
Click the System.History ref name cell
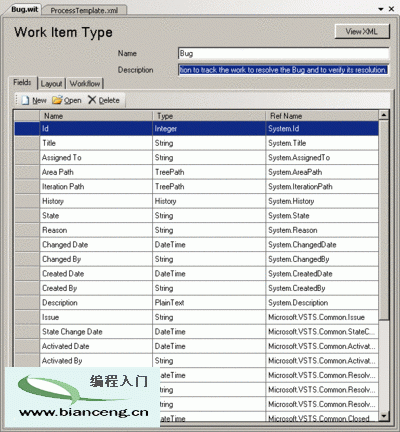tap(322, 201)
